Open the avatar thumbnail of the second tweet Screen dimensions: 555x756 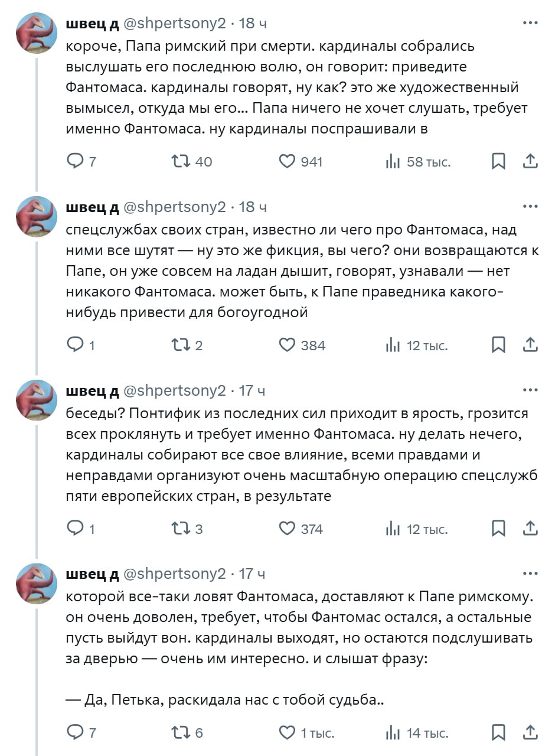35,217
